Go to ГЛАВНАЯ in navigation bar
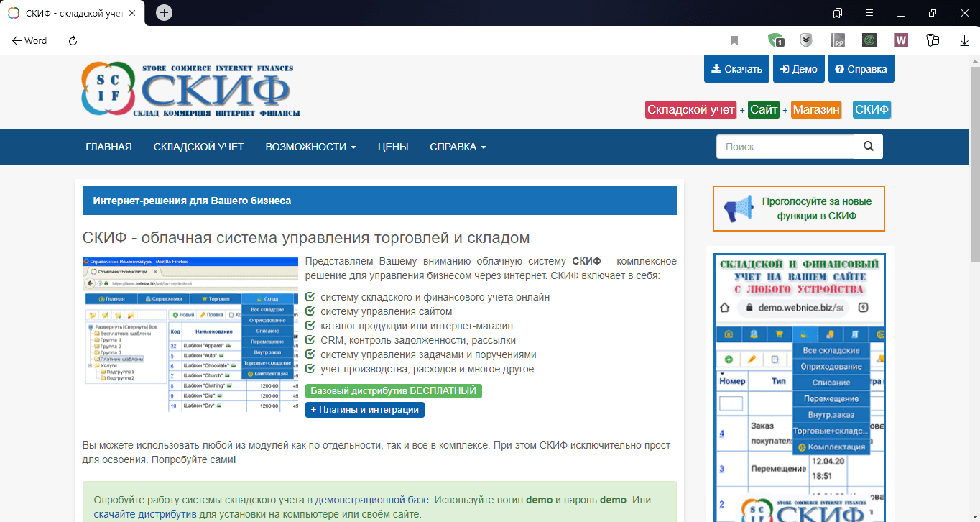This screenshot has height=522, width=980. pyautogui.click(x=108, y=147)
